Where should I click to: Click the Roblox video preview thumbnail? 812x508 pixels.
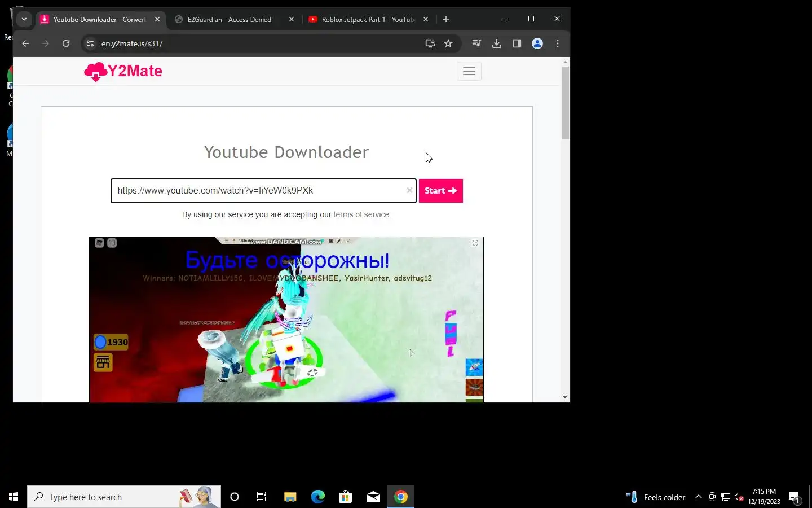[286, 319]
